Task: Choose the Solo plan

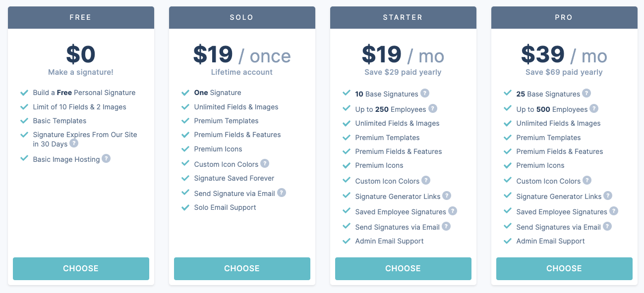Action: pos(242,268)
